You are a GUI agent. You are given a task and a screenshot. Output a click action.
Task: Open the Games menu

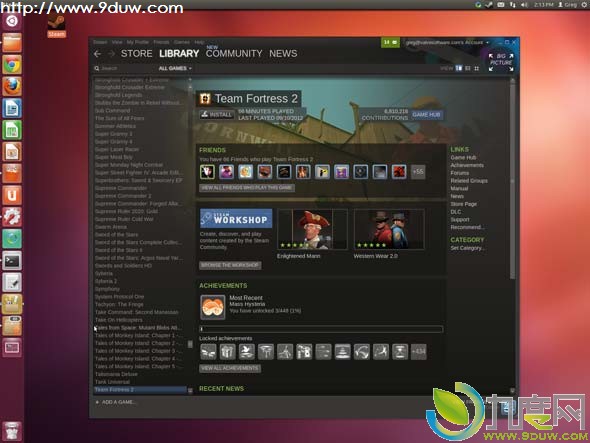tap(182, 42)
